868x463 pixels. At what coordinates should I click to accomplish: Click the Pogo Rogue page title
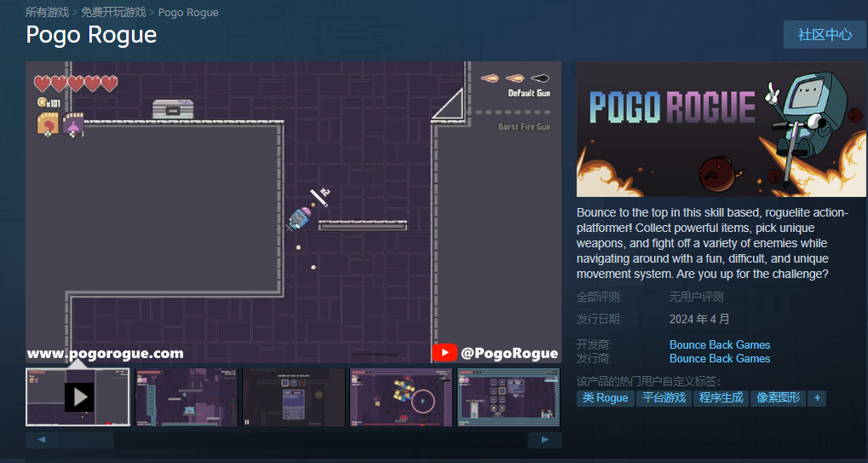pyautogui.click(x=91, y=35)
